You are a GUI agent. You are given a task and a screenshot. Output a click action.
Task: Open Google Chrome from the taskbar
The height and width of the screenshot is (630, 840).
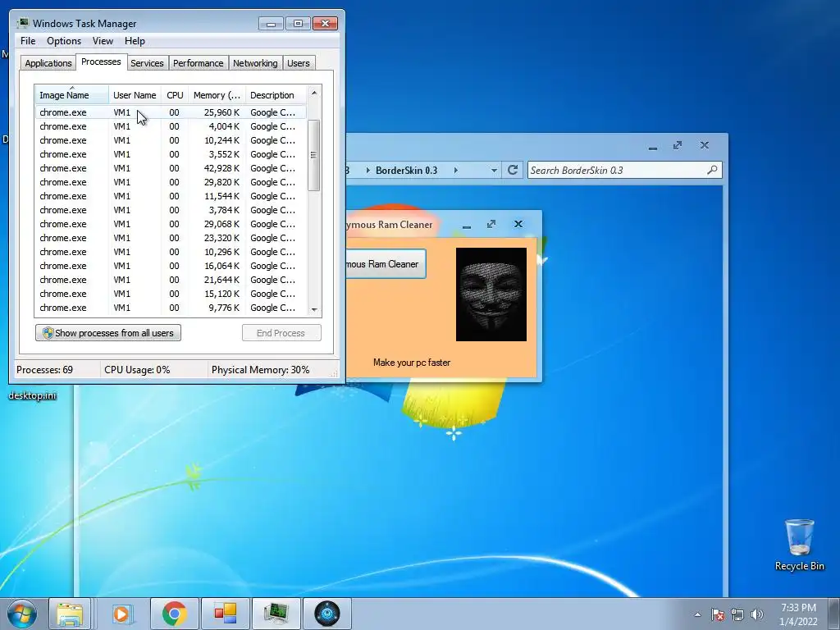174,614
